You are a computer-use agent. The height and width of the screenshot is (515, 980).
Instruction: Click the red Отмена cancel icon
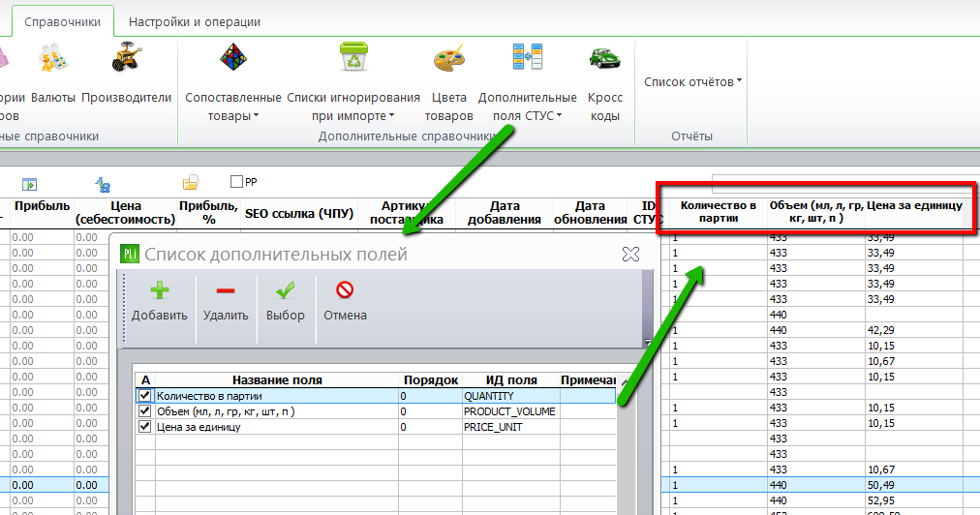point(345,290)
